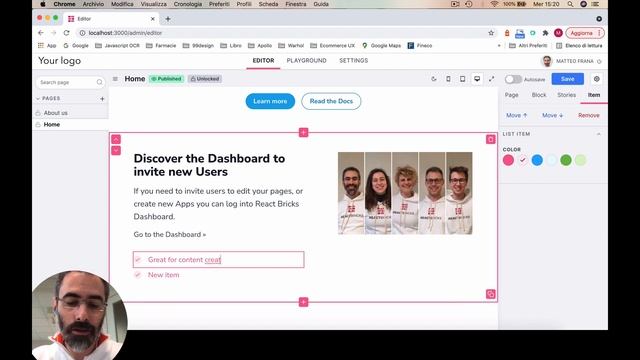Click Move up in item panel

[517, 116]
